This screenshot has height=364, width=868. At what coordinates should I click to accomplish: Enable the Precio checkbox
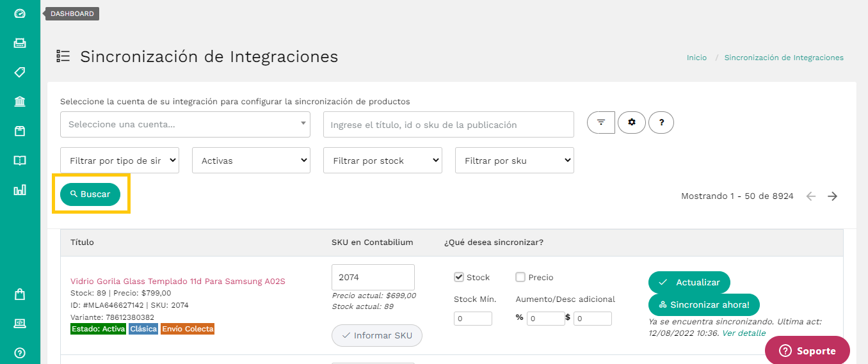pyautogui.click(x=520, y=277)
